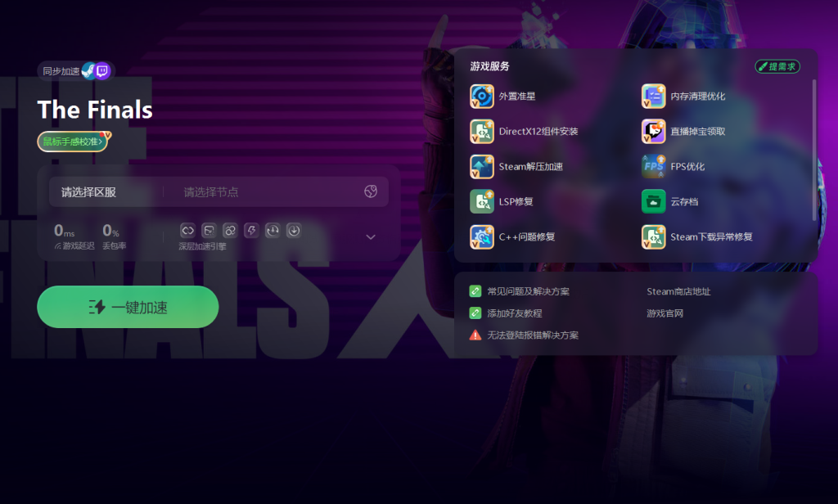Click the 0% 丢包率 packet loss readout
The width and height of the screenshot is (838, 504).
[114, 236]
